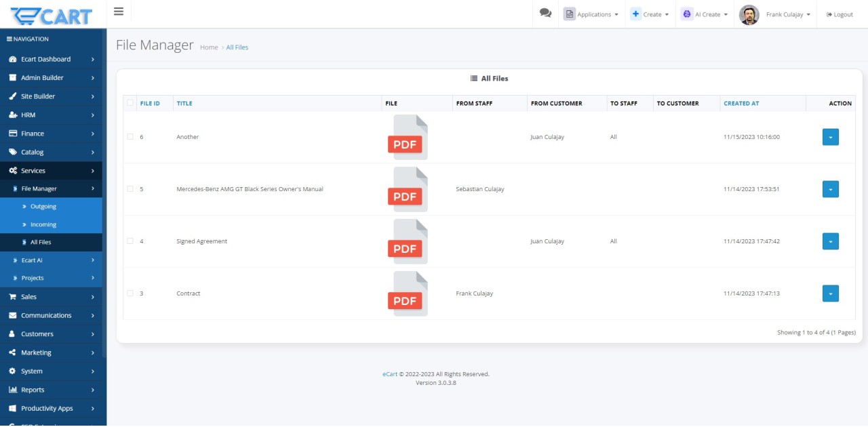Click the hamburger menu toggle icon

pos(119,11)
